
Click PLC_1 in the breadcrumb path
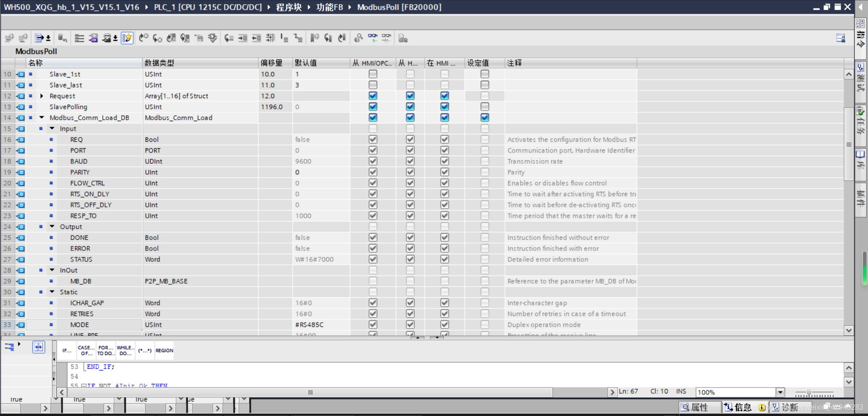pyautogui.click(x=207, y=7)
